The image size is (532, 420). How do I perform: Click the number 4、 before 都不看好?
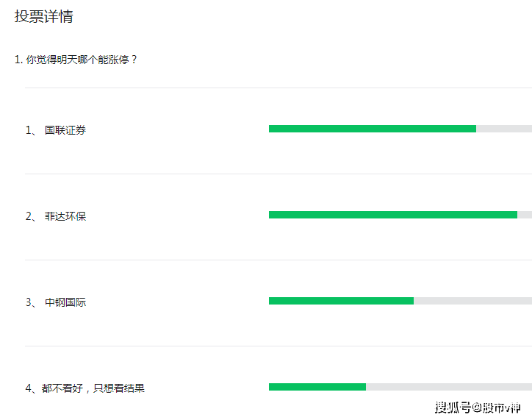click(x=31, y=388)
